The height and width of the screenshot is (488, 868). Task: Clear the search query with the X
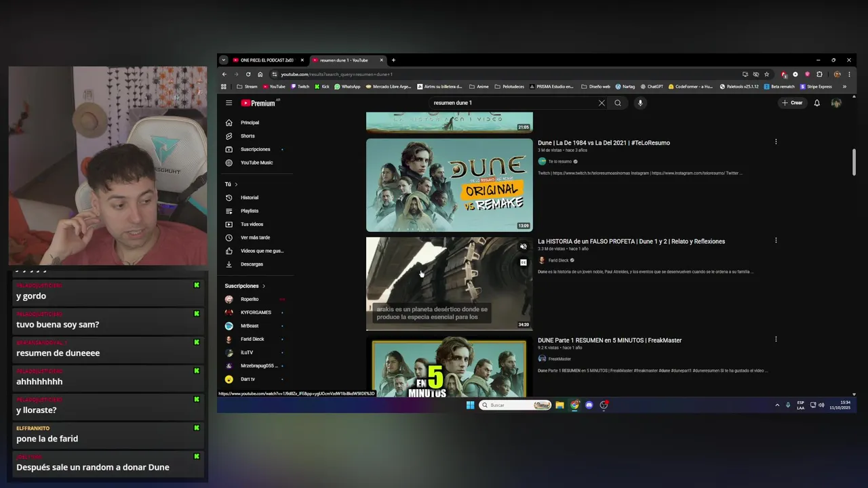[601, 103]
